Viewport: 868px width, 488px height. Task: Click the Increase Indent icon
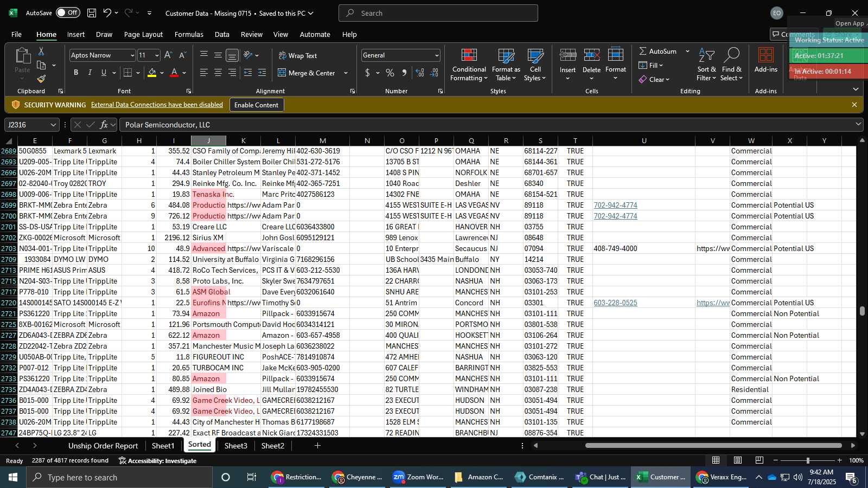262,73
